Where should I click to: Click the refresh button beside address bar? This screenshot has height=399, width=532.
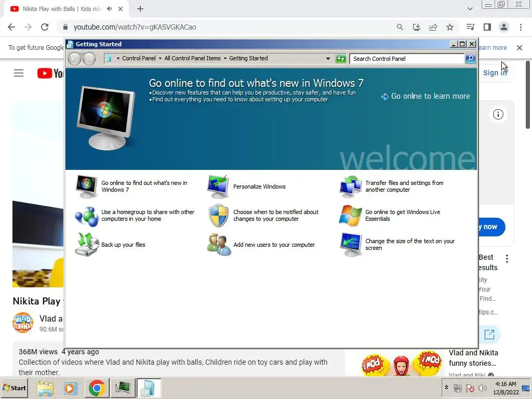click(x=340, y=58)
